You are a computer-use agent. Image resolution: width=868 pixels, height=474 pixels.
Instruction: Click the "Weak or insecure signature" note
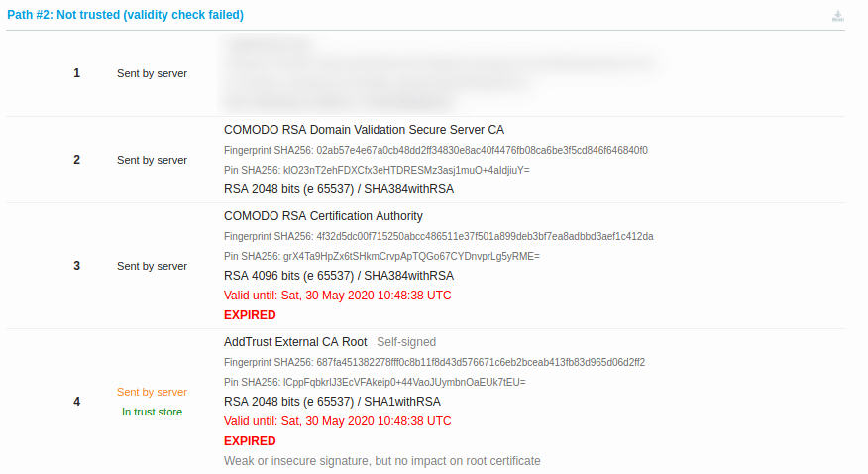click(x=381, y=461)
